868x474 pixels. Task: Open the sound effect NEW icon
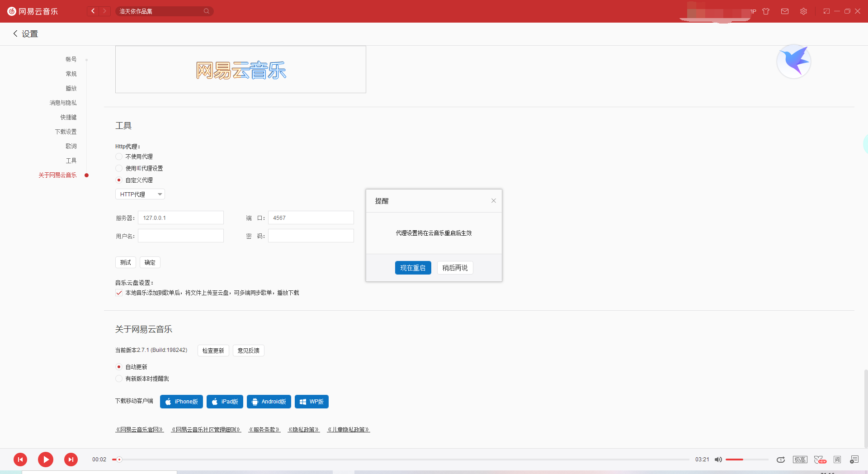tap(820, 460)
